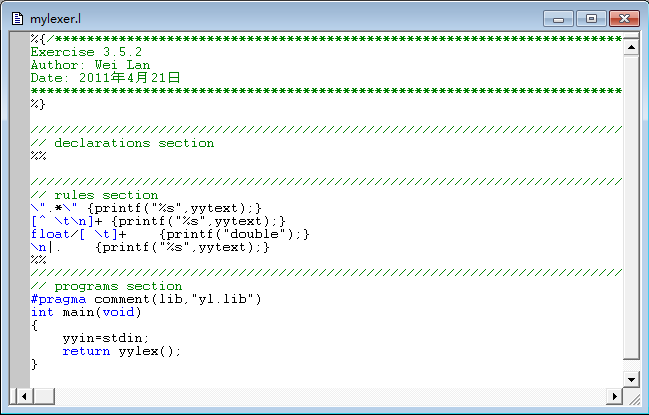Click the '// declarations section' comment
Image resolution: width=649 pixels, height=415 pixels.
coord(123,143)
